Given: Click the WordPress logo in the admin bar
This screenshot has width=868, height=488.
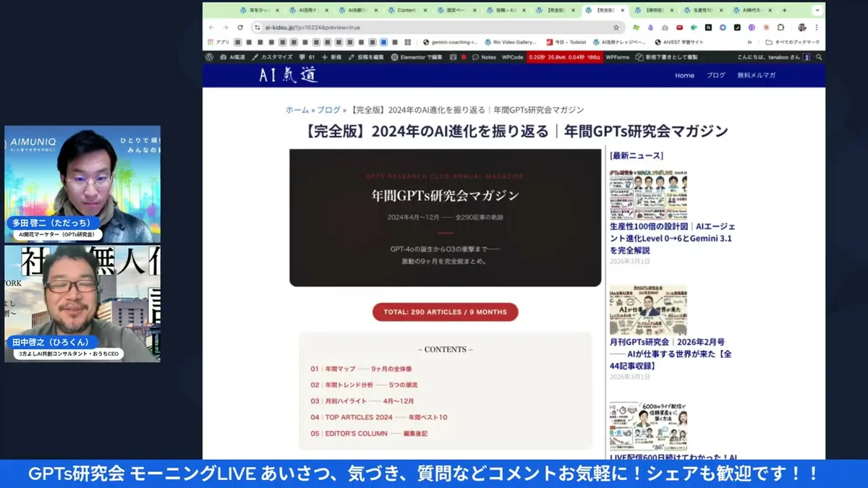Looking at the screenshot, I should click(209, 56).
